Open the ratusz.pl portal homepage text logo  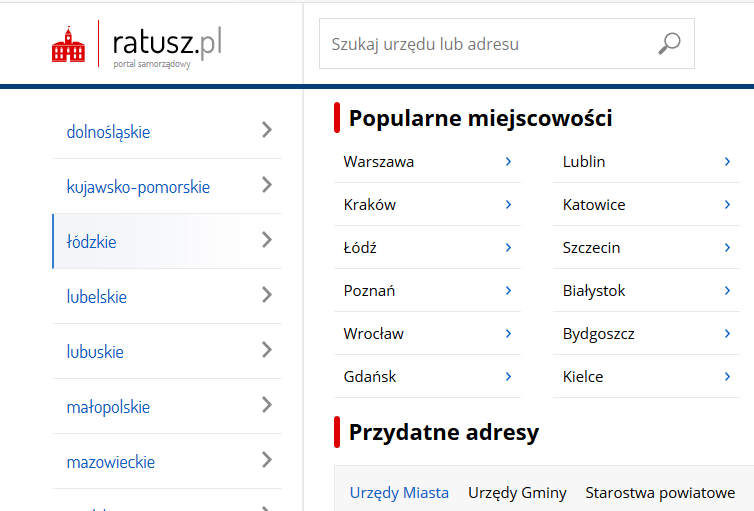click(167, 47)
